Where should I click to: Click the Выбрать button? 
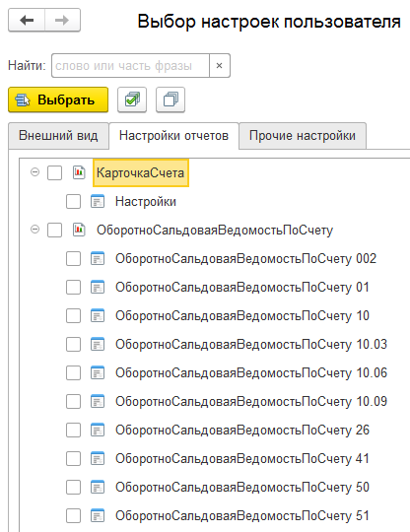(58, 100)
